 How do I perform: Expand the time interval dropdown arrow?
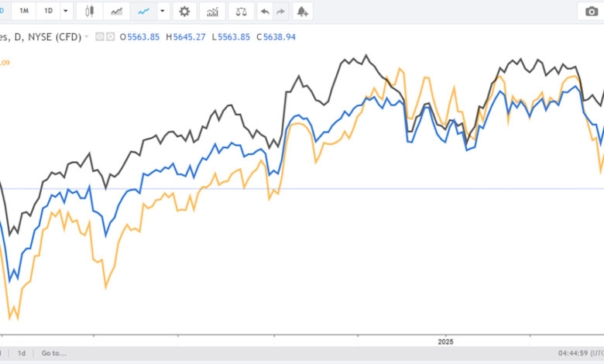66,11
